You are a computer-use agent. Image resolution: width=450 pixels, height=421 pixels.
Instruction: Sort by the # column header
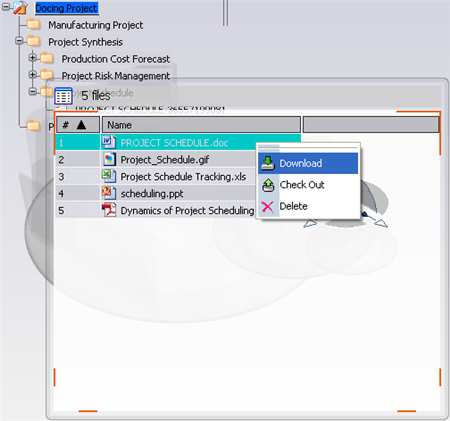pyautogui.click(x=78, y=125)
